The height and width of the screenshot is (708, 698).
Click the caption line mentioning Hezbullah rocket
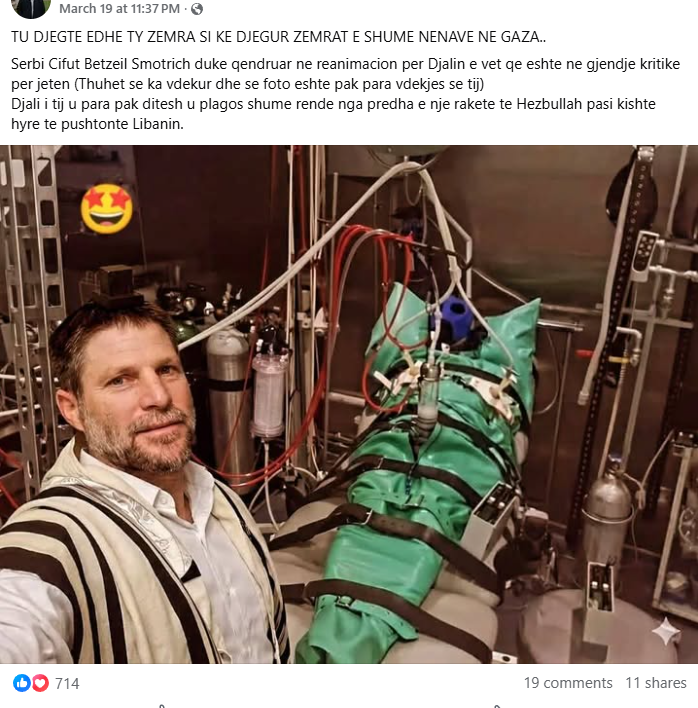click(333, 104)
